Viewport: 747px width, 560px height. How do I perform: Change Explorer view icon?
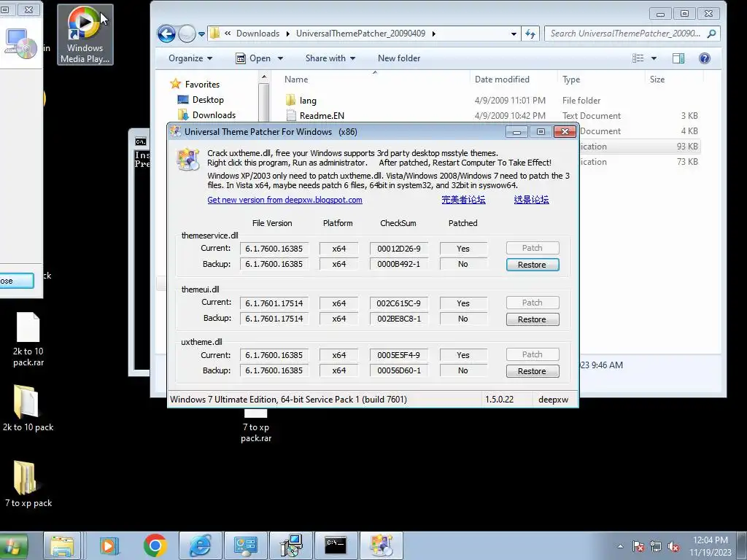pos(638,58)
